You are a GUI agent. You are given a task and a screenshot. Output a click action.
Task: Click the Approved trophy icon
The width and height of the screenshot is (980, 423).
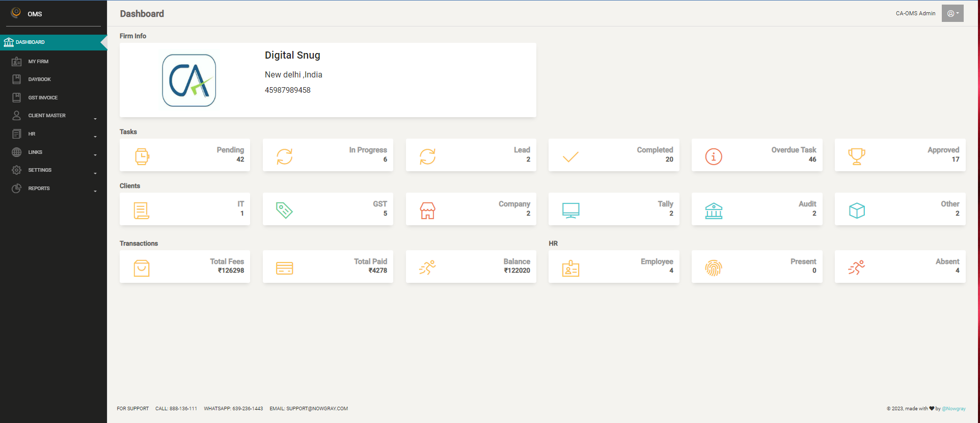(x=857, y=156)
